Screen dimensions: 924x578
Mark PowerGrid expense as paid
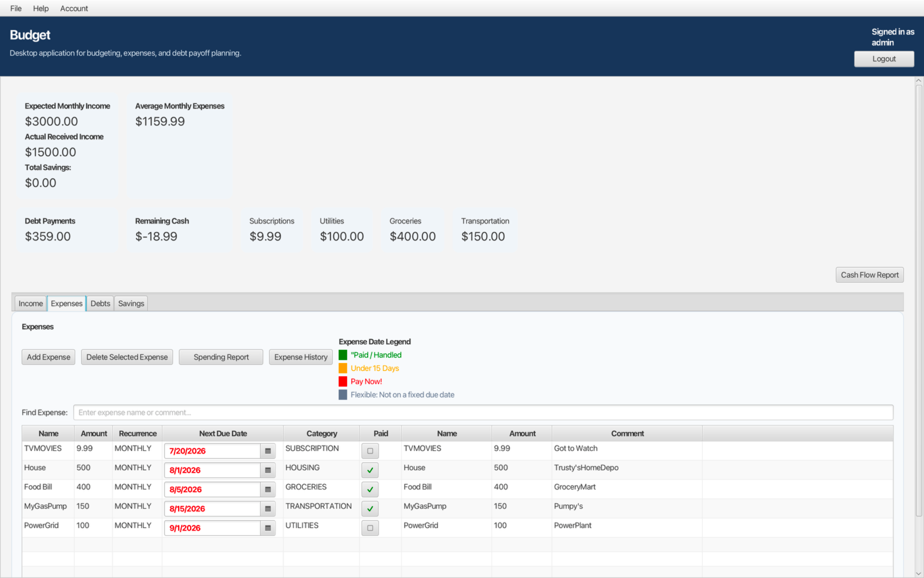(370, 528)
